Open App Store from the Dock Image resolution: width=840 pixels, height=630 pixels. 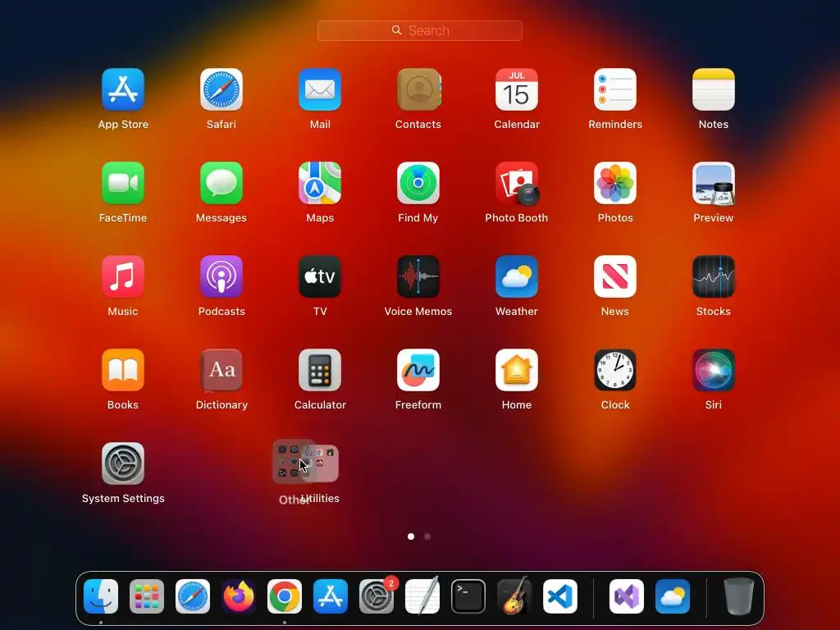coord(331,596)
